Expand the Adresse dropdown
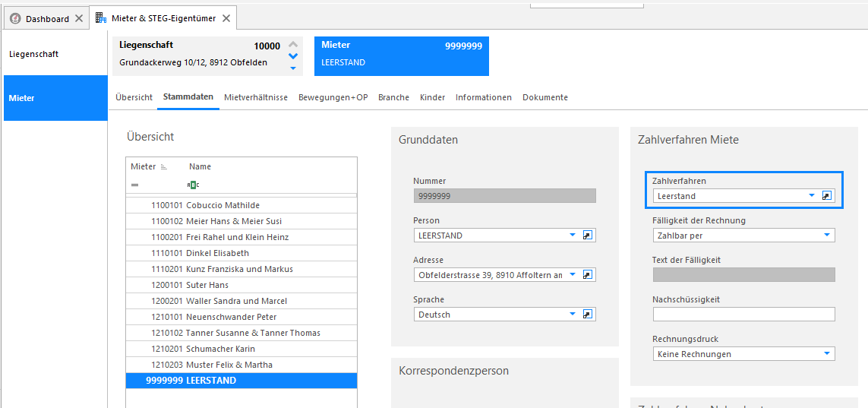 [573, 274]
